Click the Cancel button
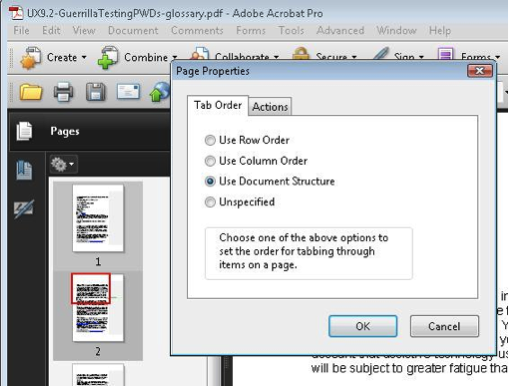Image resolution: width=509 pixels, height=387 pixels. [x=444, y=326]
